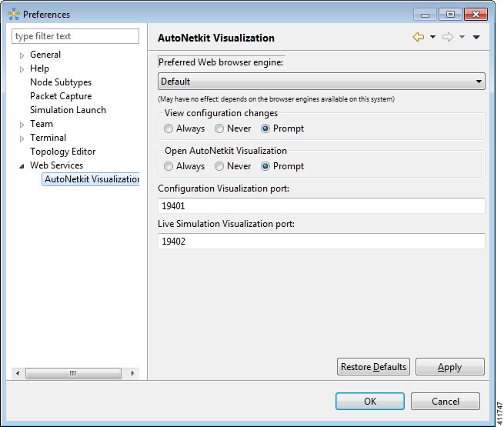Expand the Terminal tree node

tap(22, 138)
